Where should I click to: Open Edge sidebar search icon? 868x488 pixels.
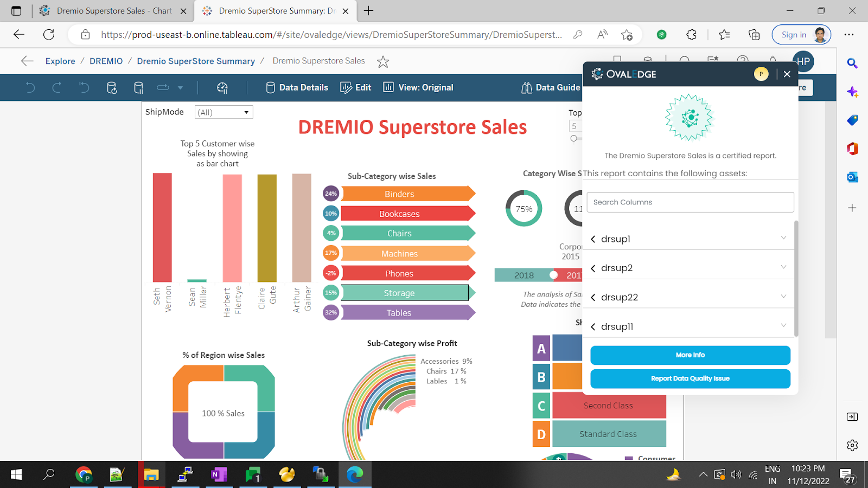coord(852,63)
